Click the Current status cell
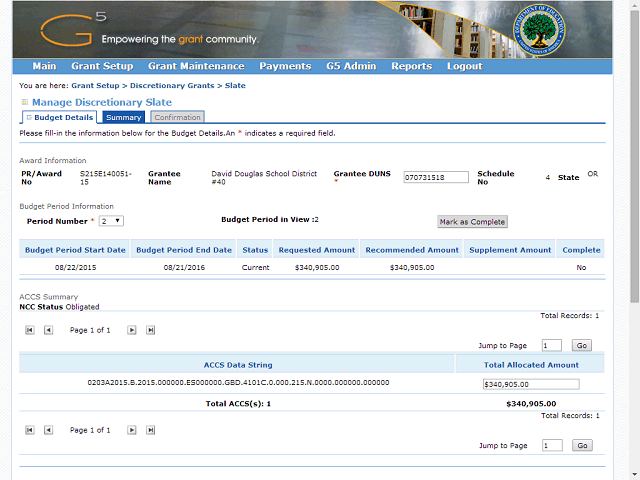 point(256,267)
